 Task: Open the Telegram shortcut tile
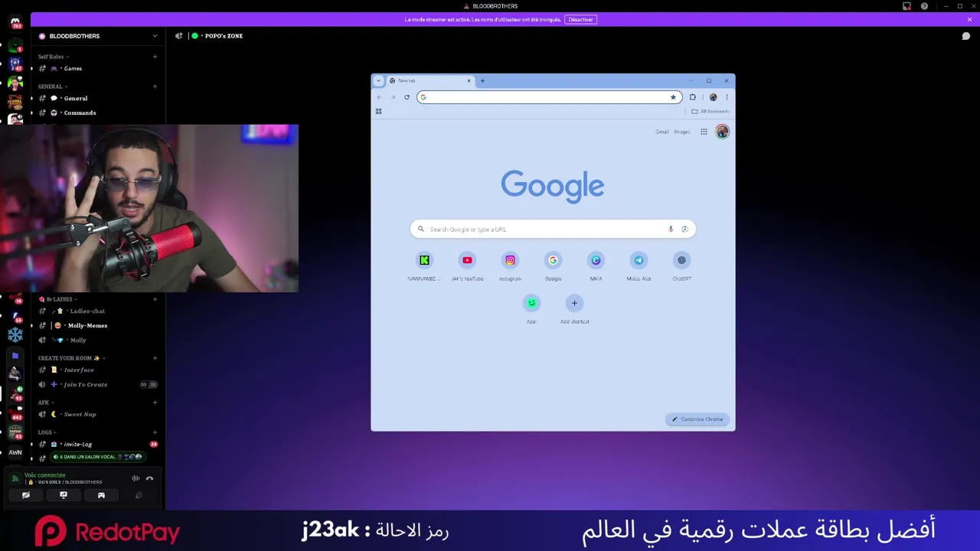[639, 266]
